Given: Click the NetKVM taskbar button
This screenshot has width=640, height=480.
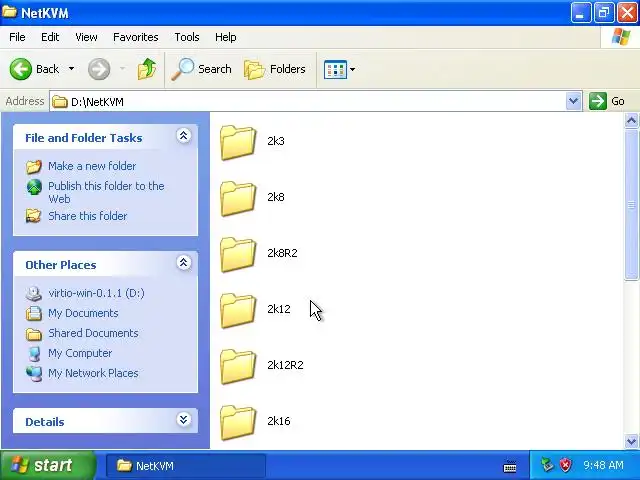Looking at the screenshot, I should pos(186,466).
